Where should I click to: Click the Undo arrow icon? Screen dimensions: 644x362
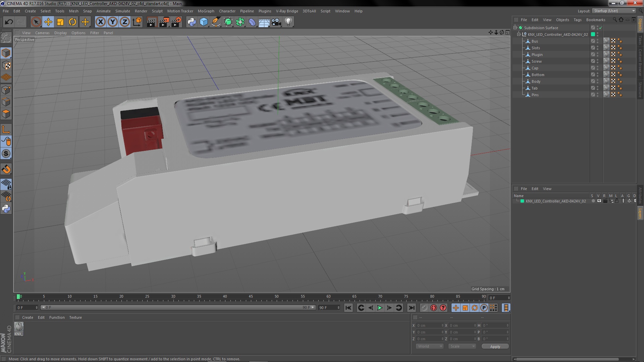9,22
